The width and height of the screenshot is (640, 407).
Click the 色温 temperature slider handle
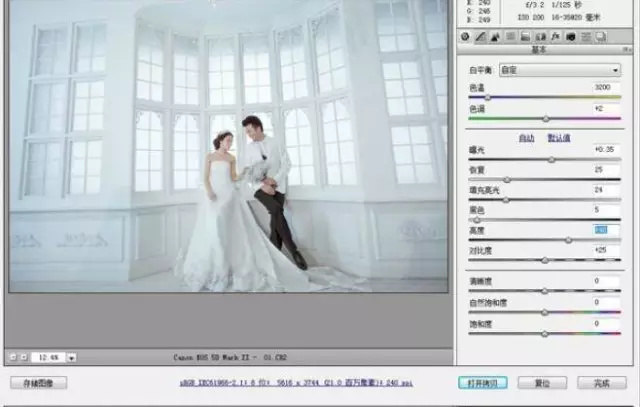tap(487, 98)
